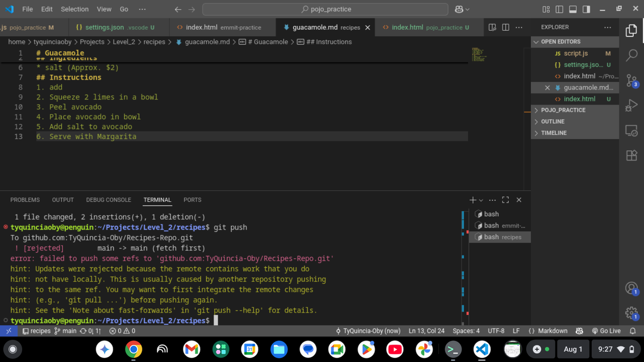Open the File menu
644x362 pixels.
coord(27,9)
